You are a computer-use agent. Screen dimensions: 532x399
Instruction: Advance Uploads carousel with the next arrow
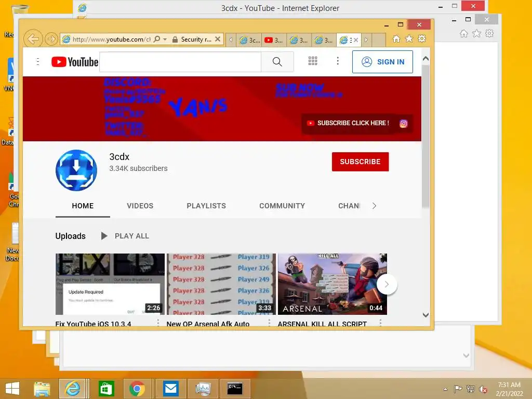coord(387,284)
